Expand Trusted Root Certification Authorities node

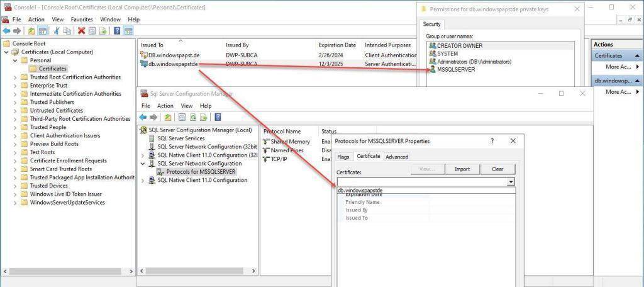(x=15, y=77)
